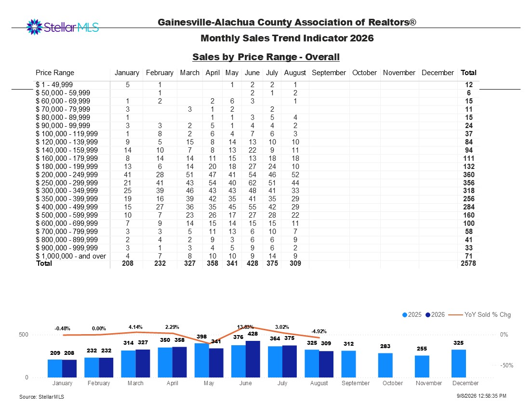
Task: Click the 4.14% YoY label above March
Action: pyautogui.click(x=135, y=327)
